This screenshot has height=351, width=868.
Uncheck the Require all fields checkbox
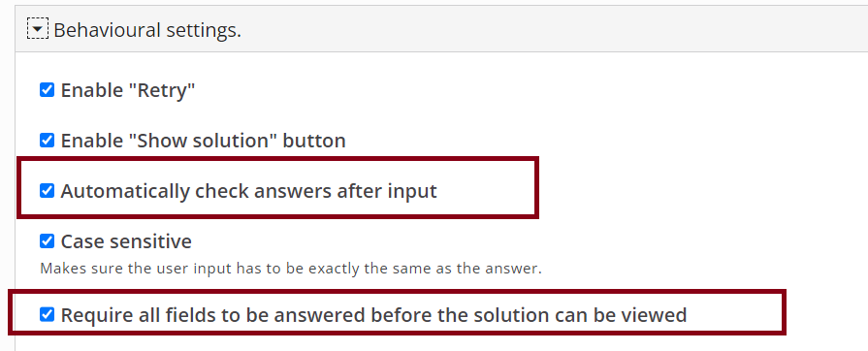coord(48,315)
